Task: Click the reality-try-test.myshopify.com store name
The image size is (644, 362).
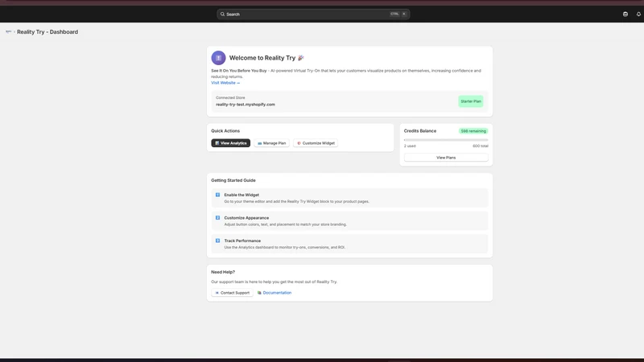Action: (246, 105)
